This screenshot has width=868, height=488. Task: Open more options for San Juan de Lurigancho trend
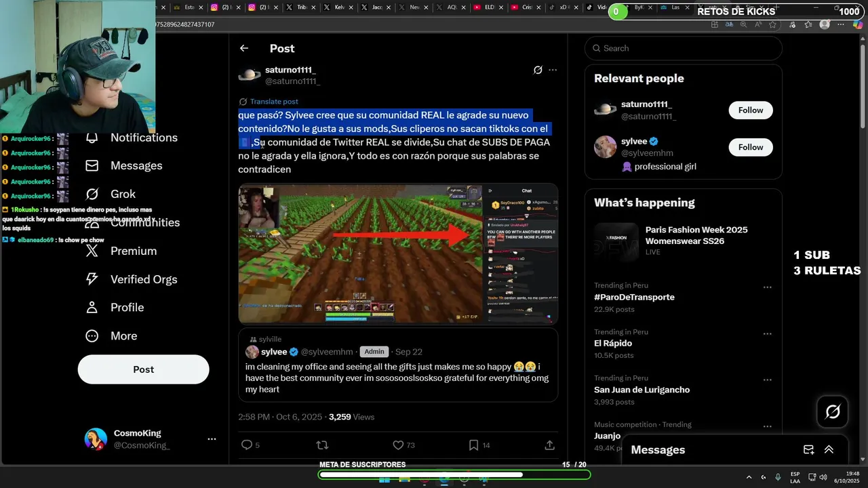(x=768, y=380)
